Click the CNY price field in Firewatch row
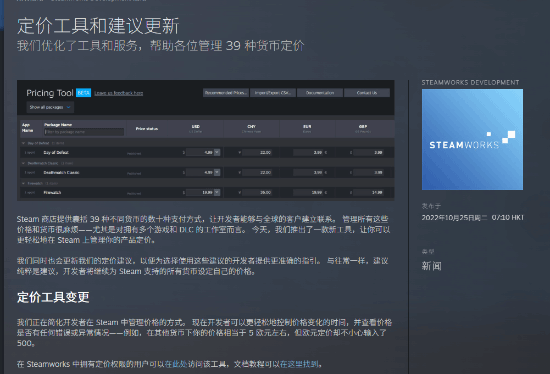The width and height of the screenshot is (550, 374). (x=257, y=192)
